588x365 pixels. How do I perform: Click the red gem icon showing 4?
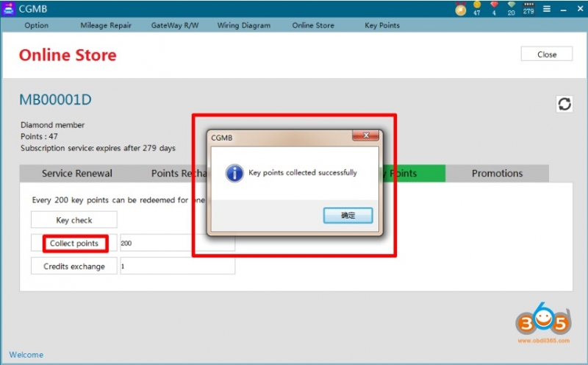494,8
